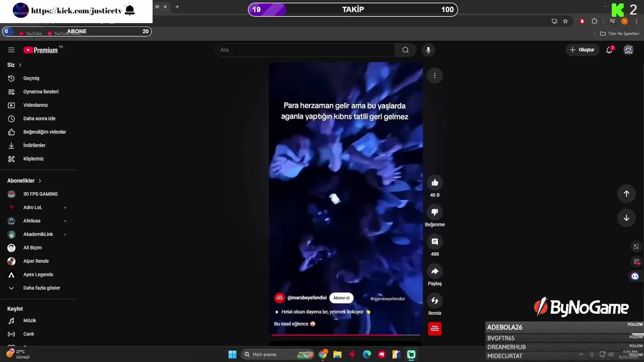
Task: Open the red sound thumbnail of the Short
Action: [435, 329]
